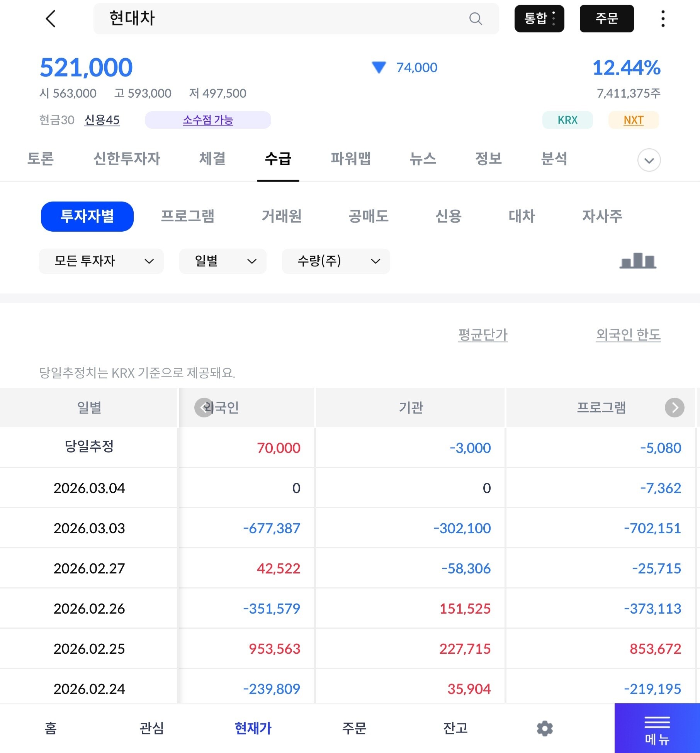The width and height of the screenshot is (700, 753).
Task: Click the price change 74,000
Action: (x=417, y=68)
